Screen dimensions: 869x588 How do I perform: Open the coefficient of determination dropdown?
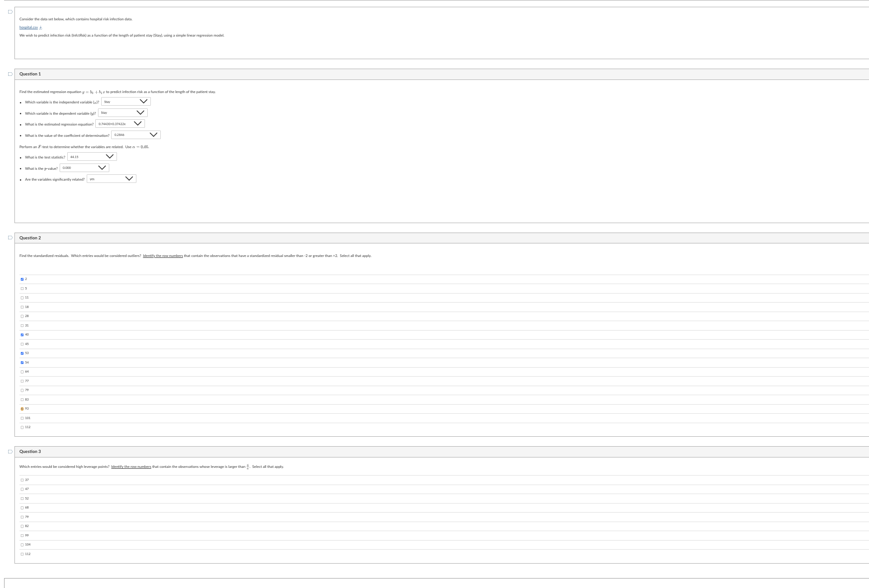pos(136,135)
